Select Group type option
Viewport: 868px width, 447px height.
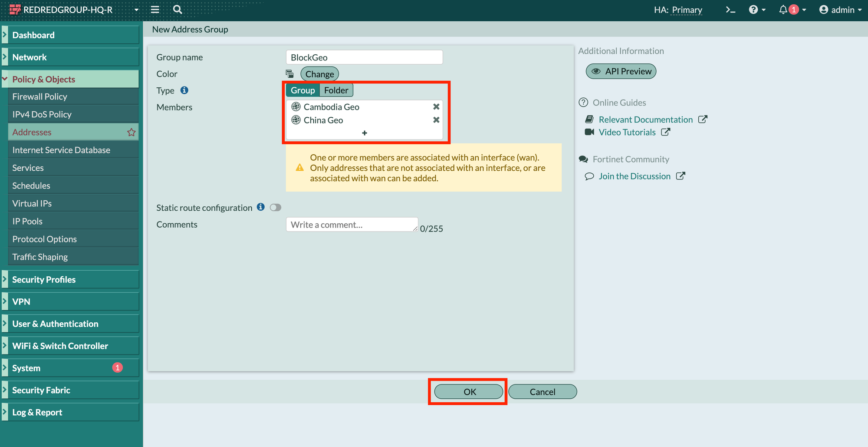click(302, 90)
